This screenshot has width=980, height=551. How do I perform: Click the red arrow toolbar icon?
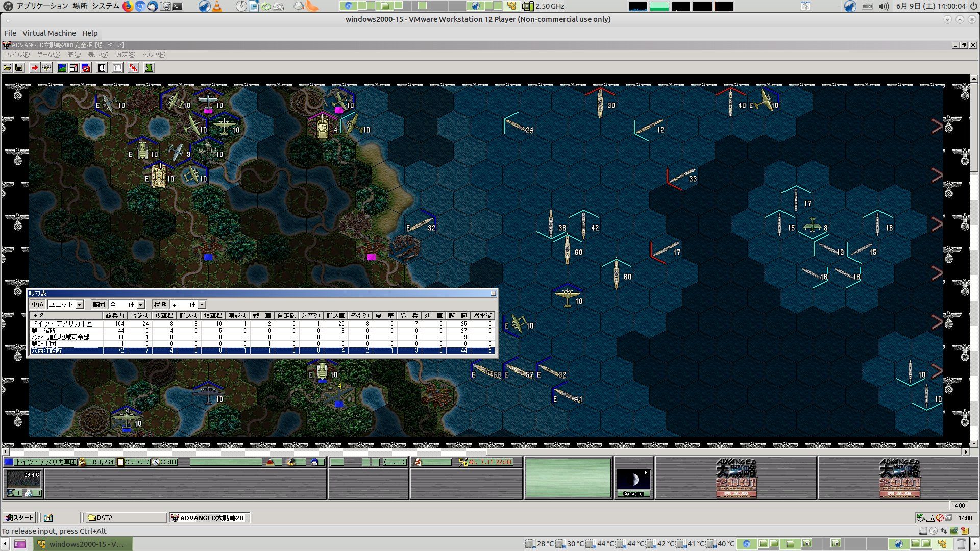click(x=34, y=68)
